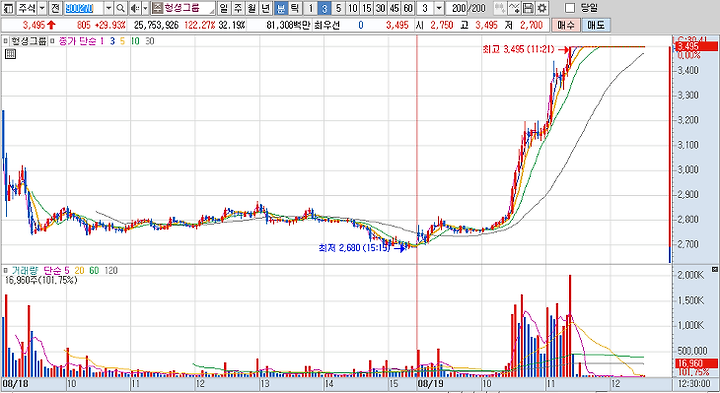The width and height of the screenshot is (720, 393).
Task: Click the MA 30 gray legend number
Action: tap(150, 41)
